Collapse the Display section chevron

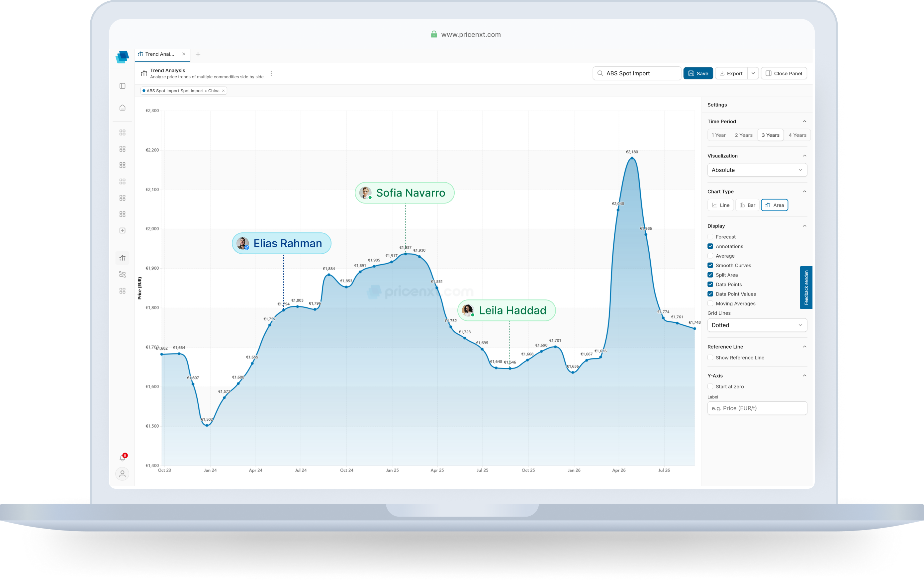(805, 226)
